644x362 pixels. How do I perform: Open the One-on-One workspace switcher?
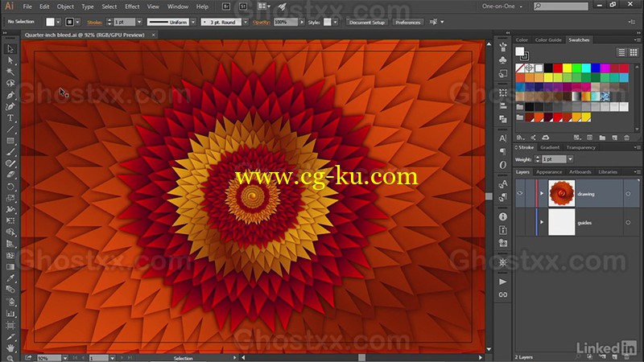pyautogui.click(x=502, y=6)
